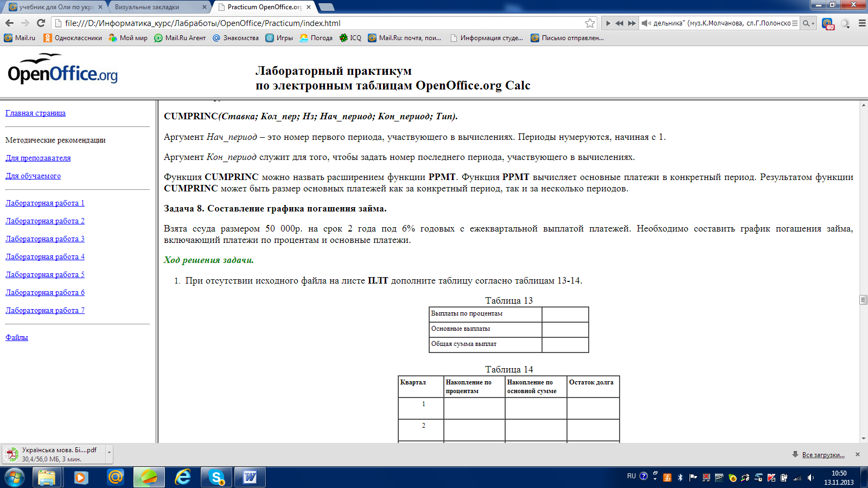Select the 'Practicum OpenOffice.org' tab
This screenshot has width=868, height=488.
[263, 7]
